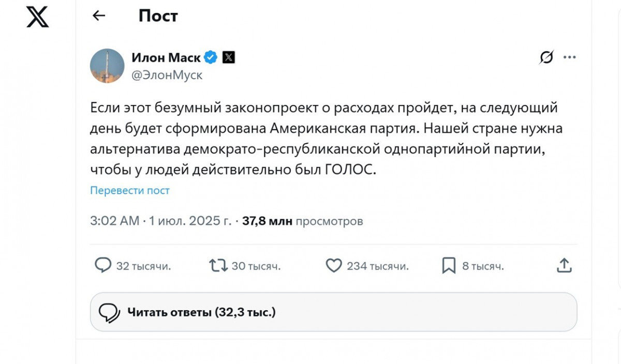This screenshot has height=364, width=621.
Task: Click the share upload icon
Action: [x=564, y=266]
